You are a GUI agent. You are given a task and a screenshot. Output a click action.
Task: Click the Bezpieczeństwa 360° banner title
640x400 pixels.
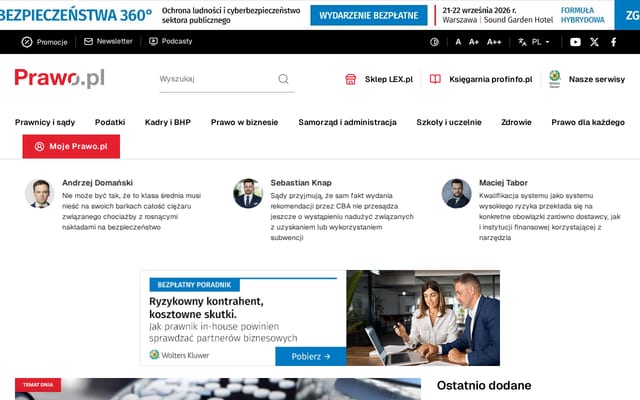[x=76, y=15]
